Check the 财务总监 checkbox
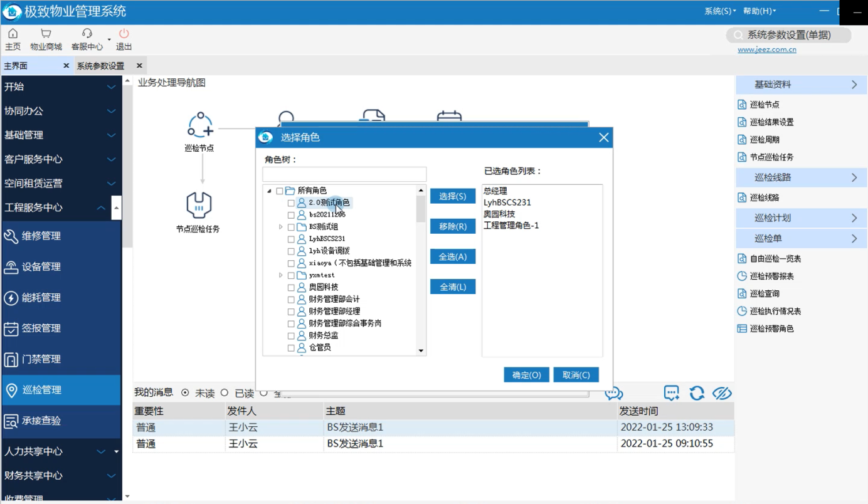868x504 pixels. tap(291, 336)
